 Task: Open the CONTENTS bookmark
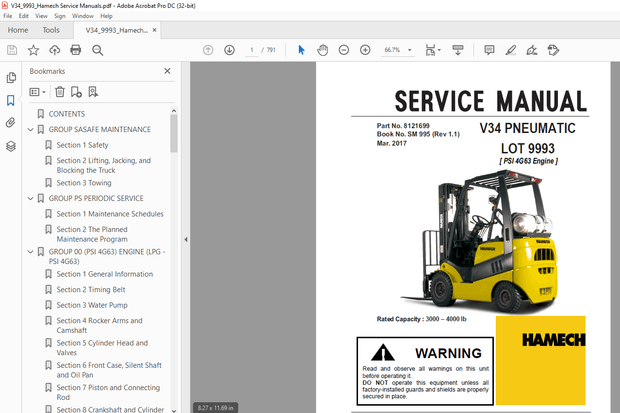(x=66, y=114)
